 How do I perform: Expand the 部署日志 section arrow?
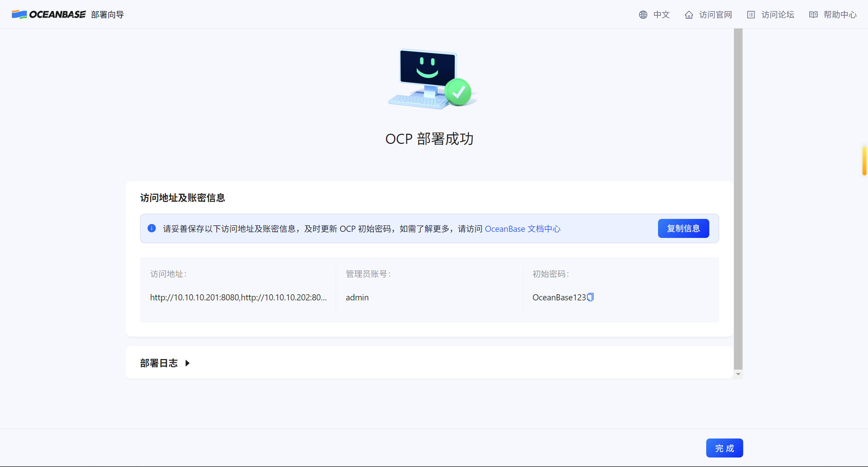pyautogui.click(x=188, y=363)
